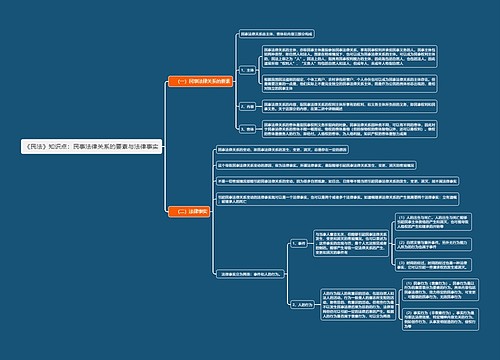The image size is (500, 360).
Task: Select the '1、事件' node
Action: 299,244
